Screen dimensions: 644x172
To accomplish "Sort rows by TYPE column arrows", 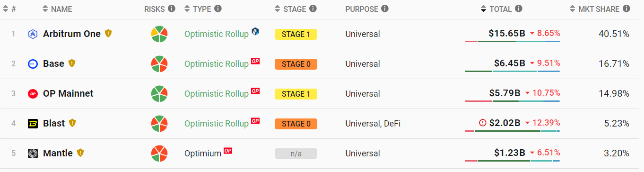I will 187,9.
